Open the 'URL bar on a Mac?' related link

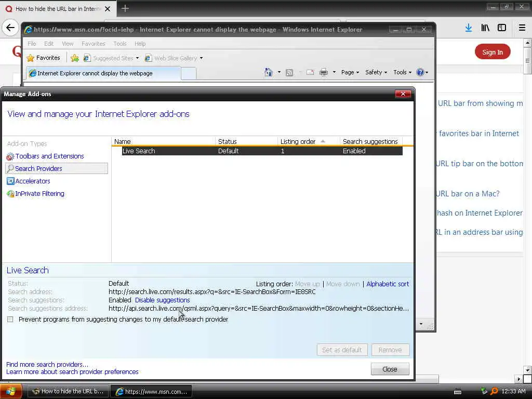468,194
